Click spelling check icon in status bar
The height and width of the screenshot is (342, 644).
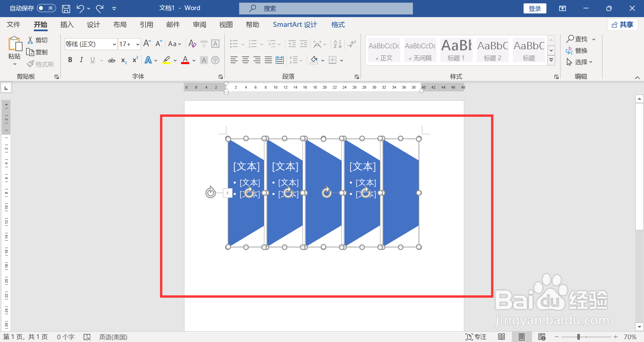click(87, 337)
